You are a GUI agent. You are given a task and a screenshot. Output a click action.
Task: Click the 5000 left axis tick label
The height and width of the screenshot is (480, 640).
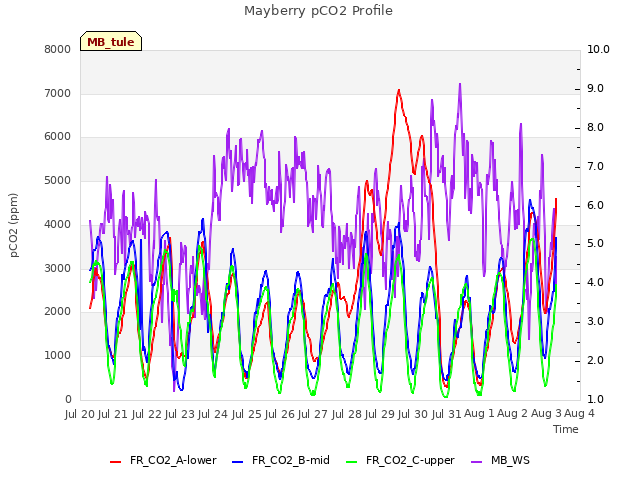point(58,180)
